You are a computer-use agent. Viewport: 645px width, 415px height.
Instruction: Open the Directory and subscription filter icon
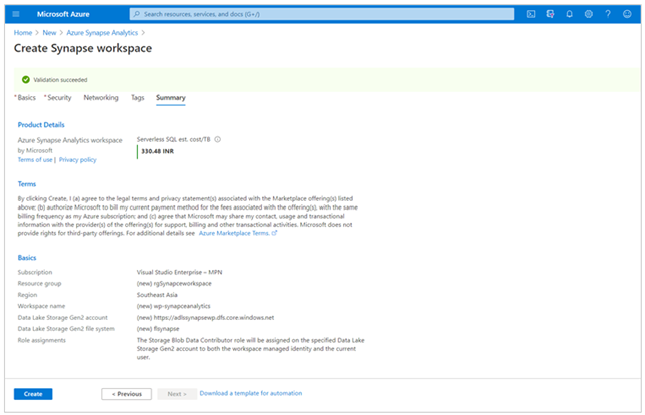[x=550, y=14]
